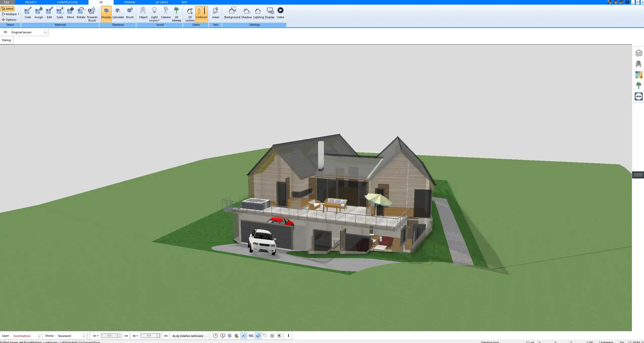Activate the Scale material tool
The height and width of the screenshot is (343, 644).
[x=60, y=12]
